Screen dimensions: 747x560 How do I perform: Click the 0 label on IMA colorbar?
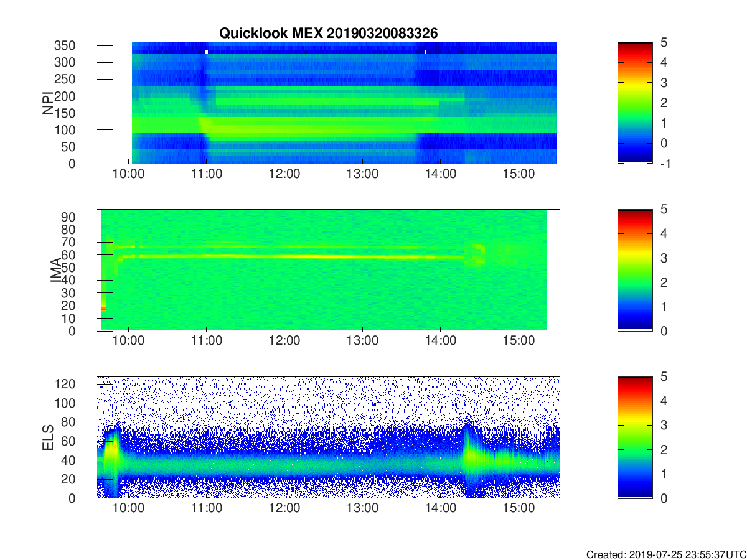pos(665,330)
